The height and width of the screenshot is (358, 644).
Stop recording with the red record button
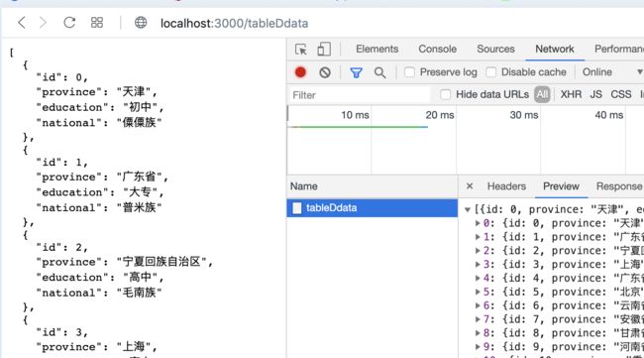(300, 72)
